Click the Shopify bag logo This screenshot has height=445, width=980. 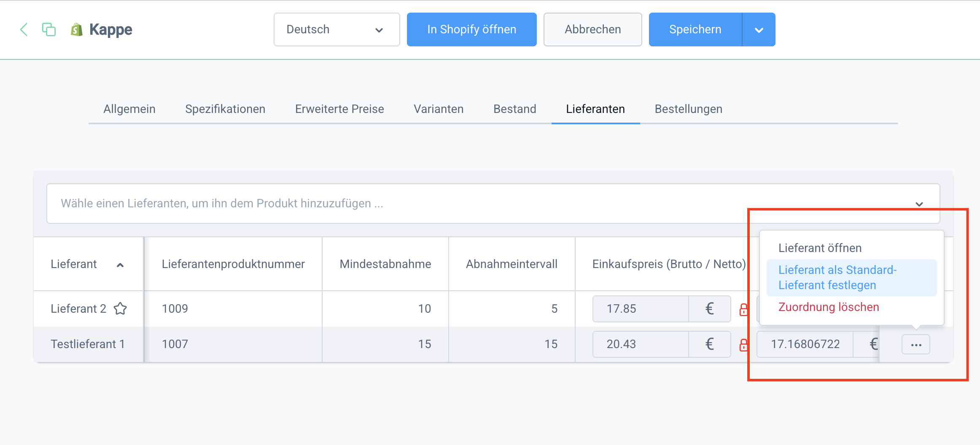[76, 29]
